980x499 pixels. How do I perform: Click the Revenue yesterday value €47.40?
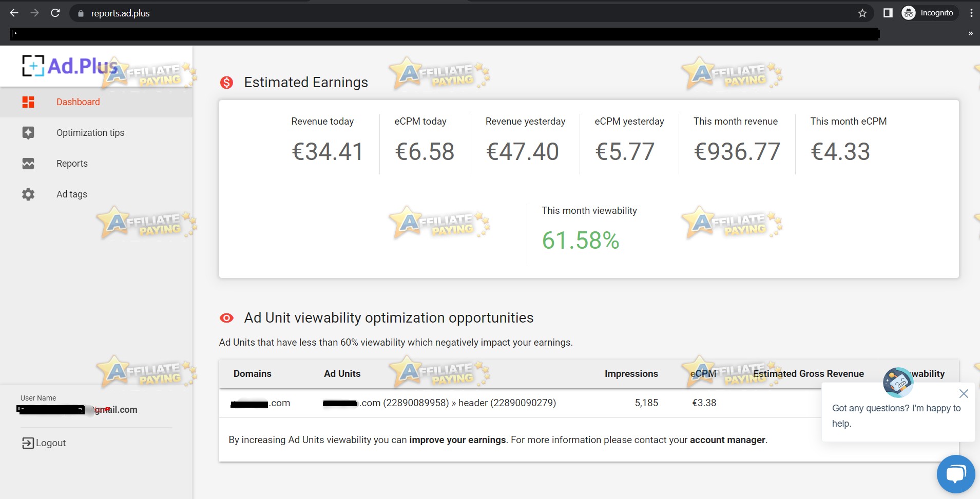click(x=523, y=152)
